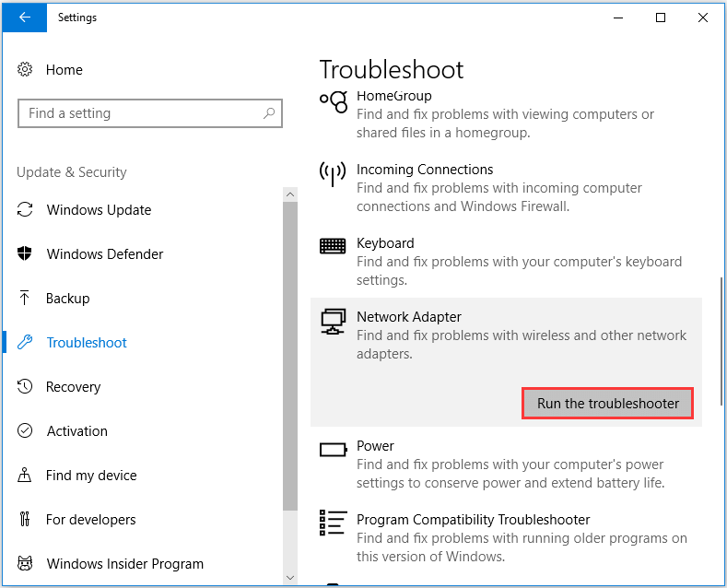Click the Incoming Connections antenna icon

[x=333, y=174]
